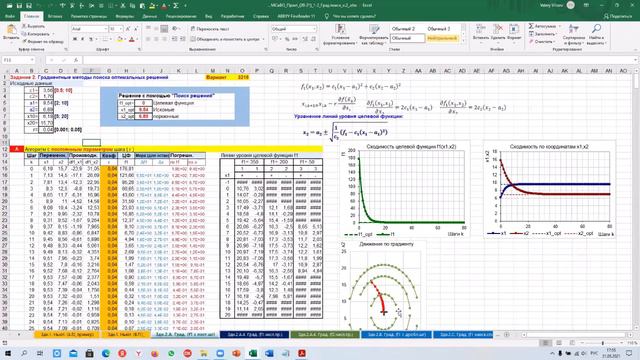Open Word from the Windows taskbar
This screenshot has height=360, width=640.
click(269, 353)
